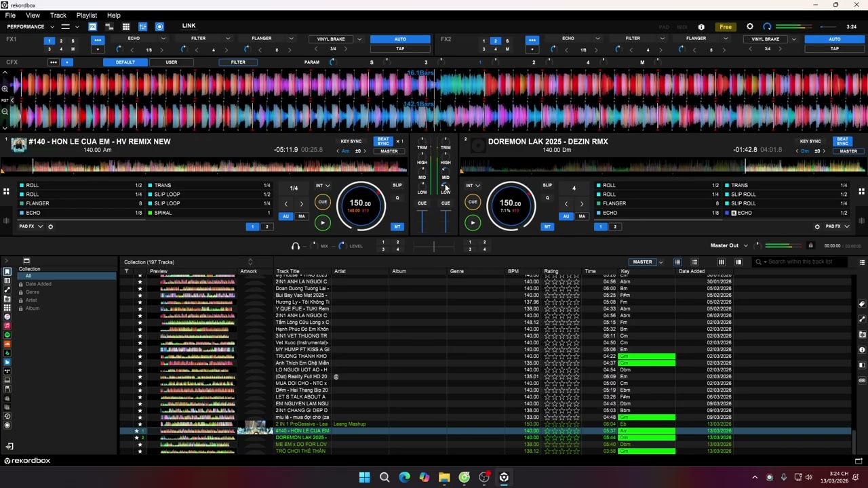Image resolution: width=868 pixels, height=488 pixels.
Task: Open the File menu
Action: [10, 15]
